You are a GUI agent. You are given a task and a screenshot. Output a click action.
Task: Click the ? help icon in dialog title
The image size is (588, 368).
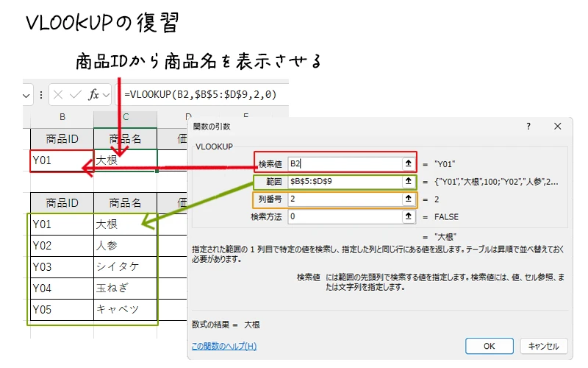coord(528,127)
